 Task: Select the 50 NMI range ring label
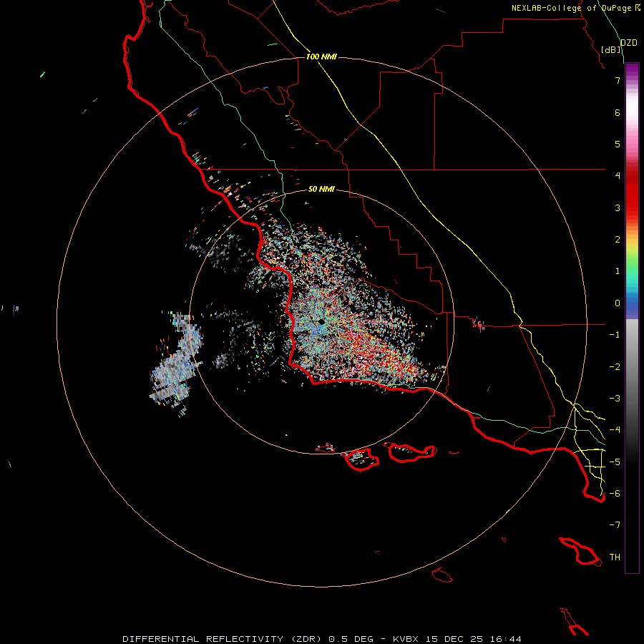coord(321,189)
